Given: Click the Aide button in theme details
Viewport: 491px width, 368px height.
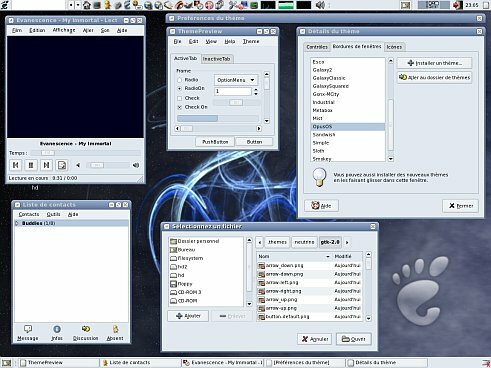Looking at the screenshot, I should pos(321,206).
